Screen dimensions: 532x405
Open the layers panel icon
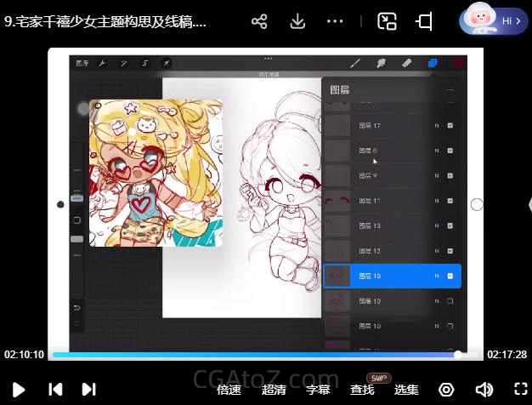[433, 63]
